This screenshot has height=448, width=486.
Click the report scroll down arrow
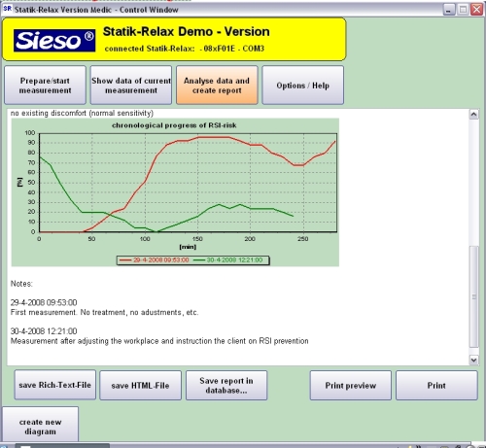(473, 360)
